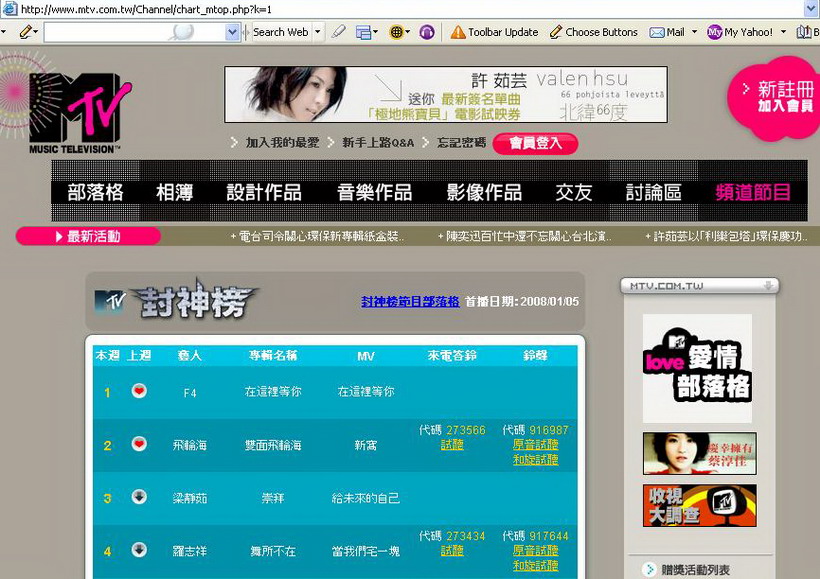The width and height of the screenshot is (820, 579).
Task: Click the MV title 給未來的自己
Action: tap(366, 498)
